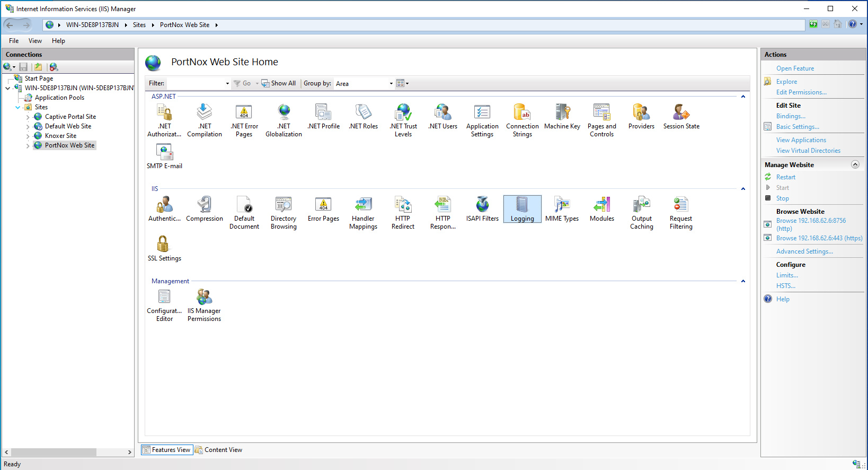Open the .NET Globalization feature

tap(284, 120)
